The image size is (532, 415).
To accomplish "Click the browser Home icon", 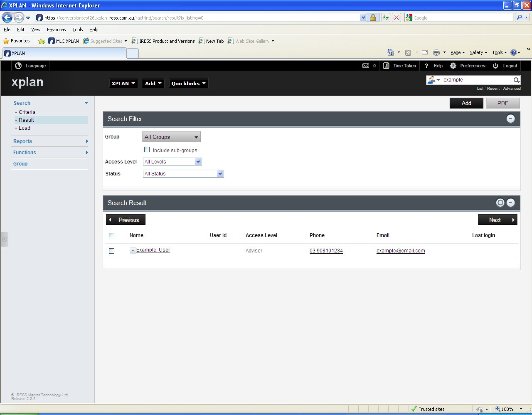I will 390,52.
